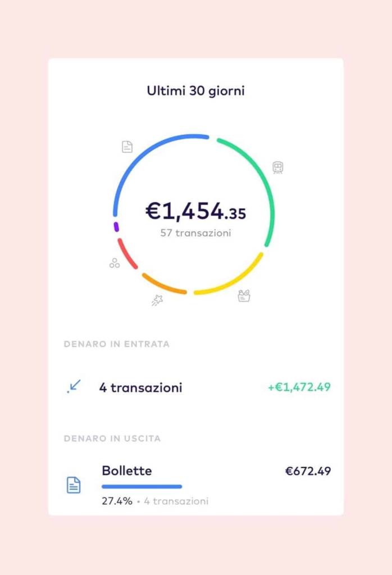Open the 4 transazioni incoming money row
The height and width of the screenshot is (575, 392).
196,387
